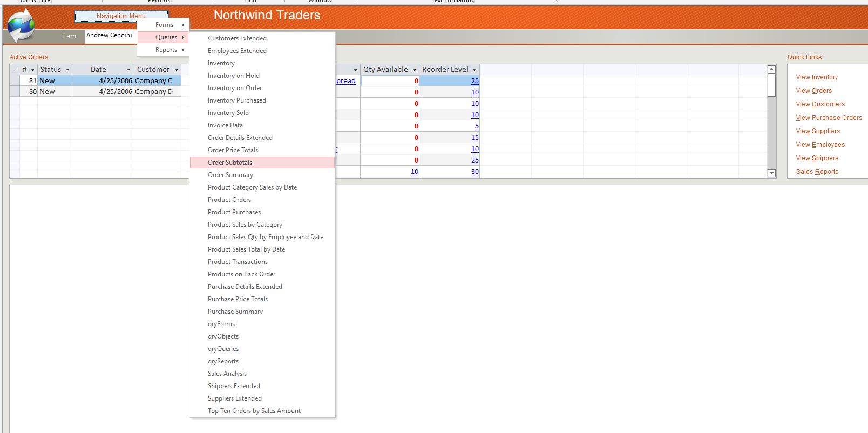The width and height of the screenshot is (868, 433).
Task: Open the Qty Available column dropdown arrow
Action: coord(415,70)
